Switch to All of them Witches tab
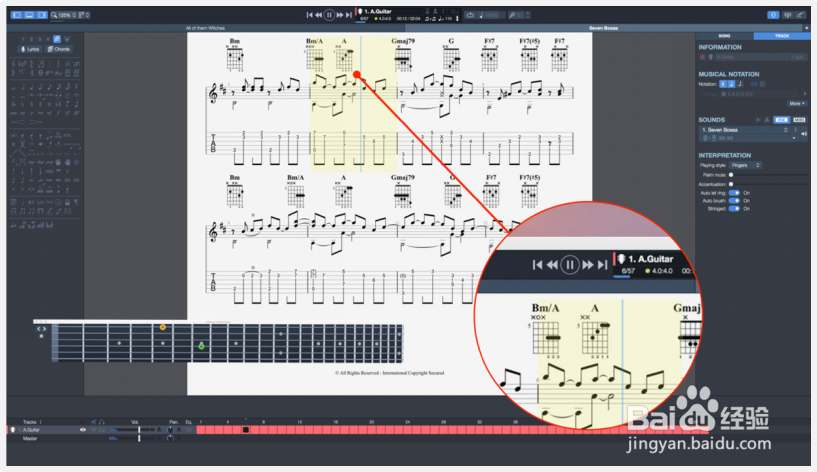Image resolution: width=817 pixels, height=472 pixels. click(205, 28)
